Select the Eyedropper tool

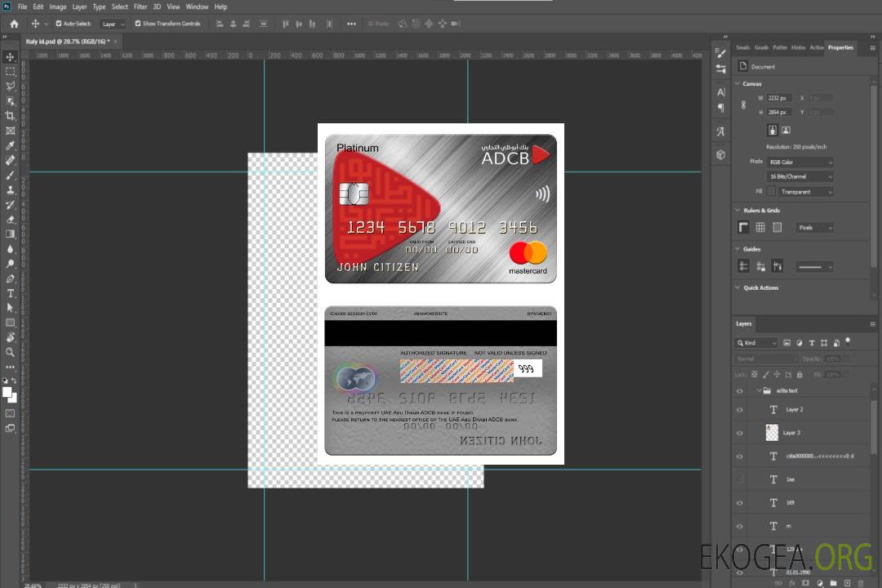[10, 145]
